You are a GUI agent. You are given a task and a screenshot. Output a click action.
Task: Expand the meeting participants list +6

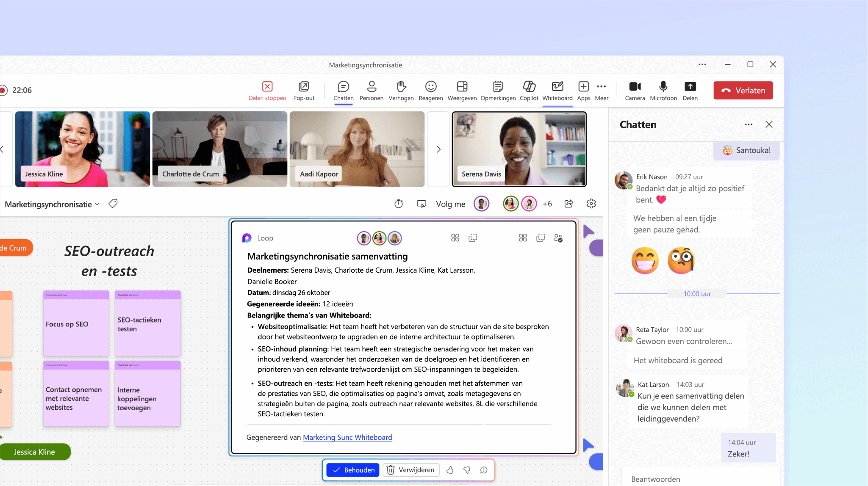click(x=546, y=203)
